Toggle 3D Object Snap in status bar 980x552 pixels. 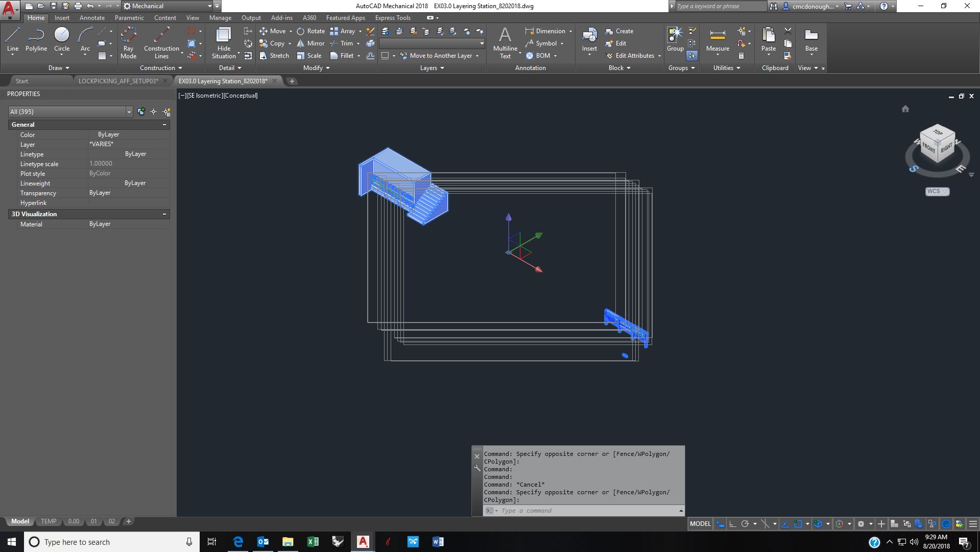click(819, 524)
